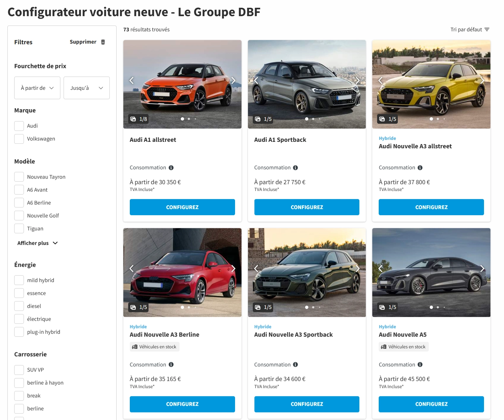
Task: Configure the Audi A1 Sportback
Action: click(307, 207)
